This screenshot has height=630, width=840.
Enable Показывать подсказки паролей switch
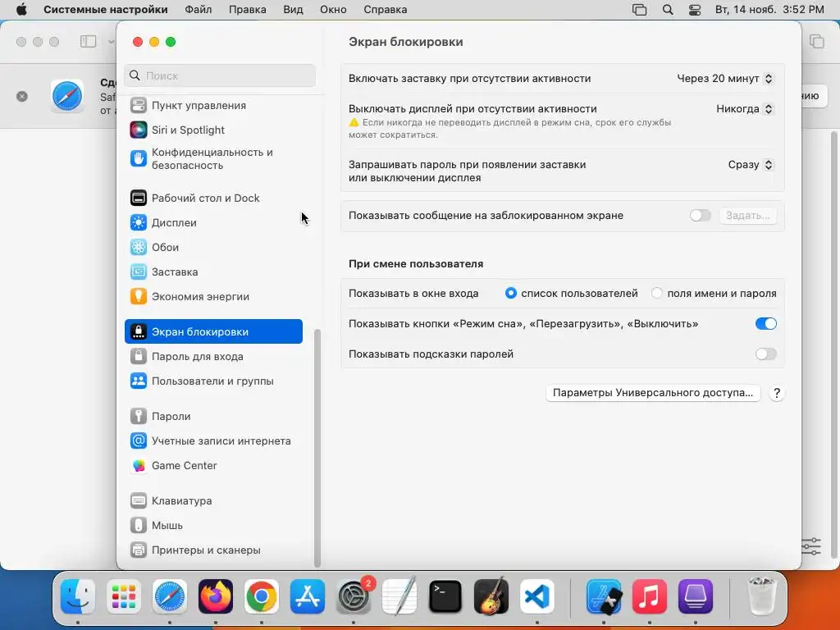[x=765, y=354]
